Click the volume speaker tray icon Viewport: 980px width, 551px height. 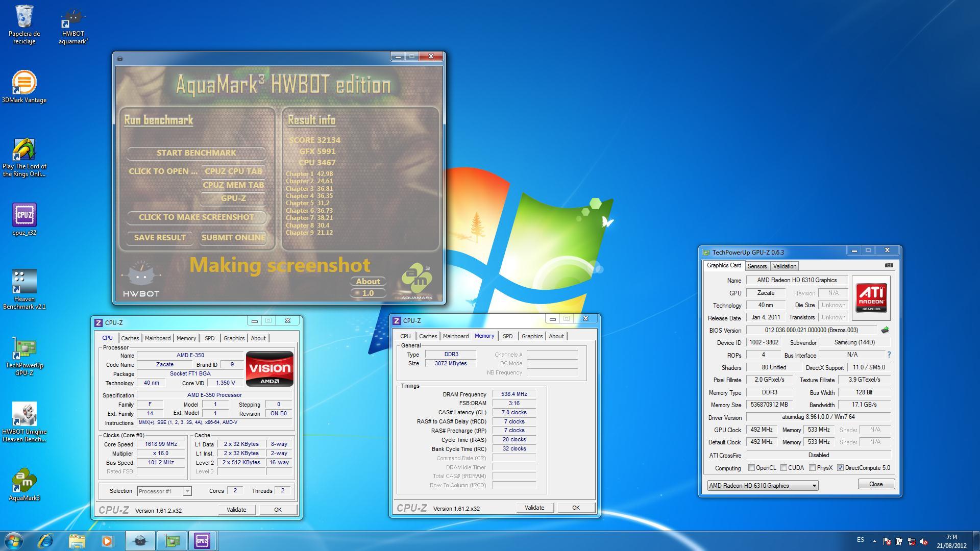click(x=924, y=541)
